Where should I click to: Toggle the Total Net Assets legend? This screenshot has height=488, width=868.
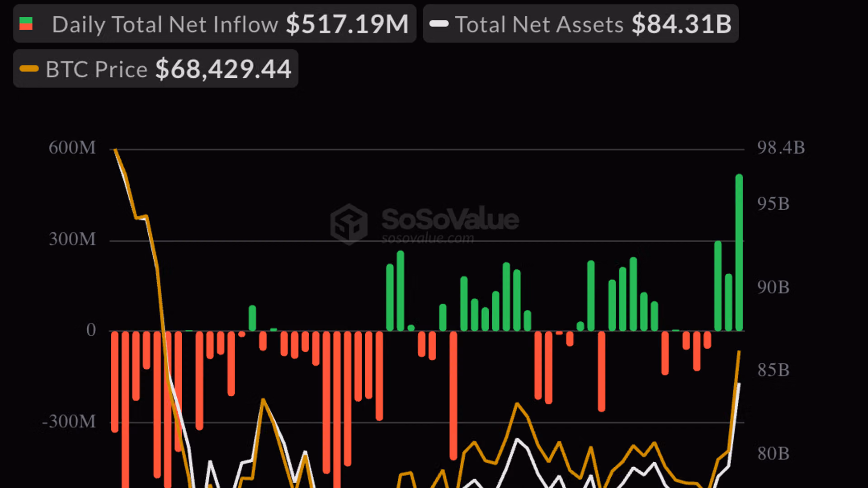580,24
